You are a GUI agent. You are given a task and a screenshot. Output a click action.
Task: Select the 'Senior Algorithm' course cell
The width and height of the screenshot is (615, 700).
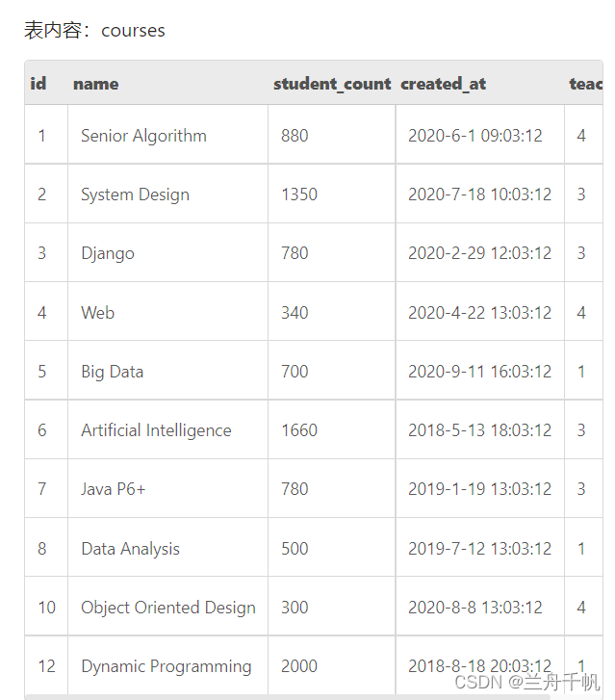[143, 136]
